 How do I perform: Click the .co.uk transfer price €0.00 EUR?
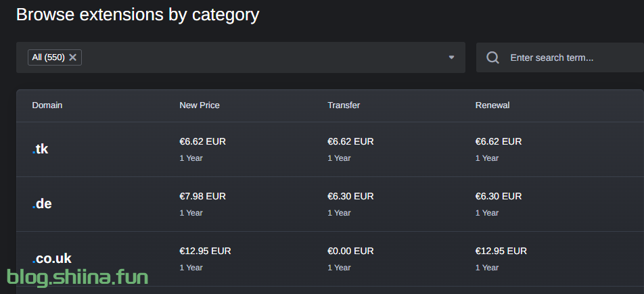[x=350, y=251]
